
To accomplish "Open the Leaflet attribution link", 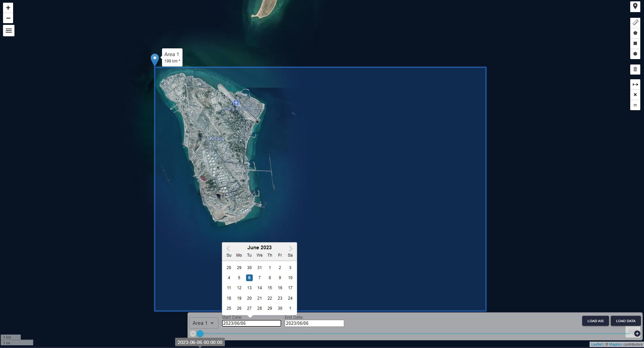I will coord(597,344).
